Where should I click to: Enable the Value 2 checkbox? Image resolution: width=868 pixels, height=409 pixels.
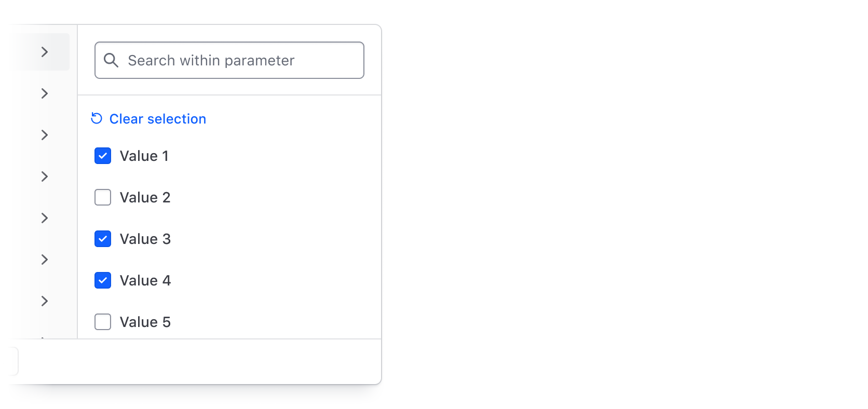tap(103, 197)
